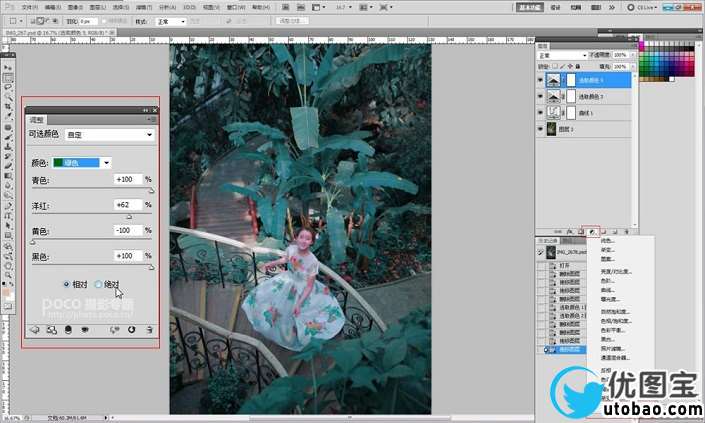Click the trash icon in the Adjustments panel
Viewport: 705px width, 423px height.
(x=149, y=329)
